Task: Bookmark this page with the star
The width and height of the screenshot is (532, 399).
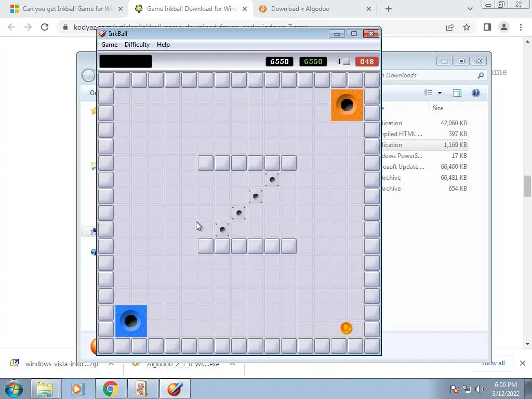Action: click(467, 27)
